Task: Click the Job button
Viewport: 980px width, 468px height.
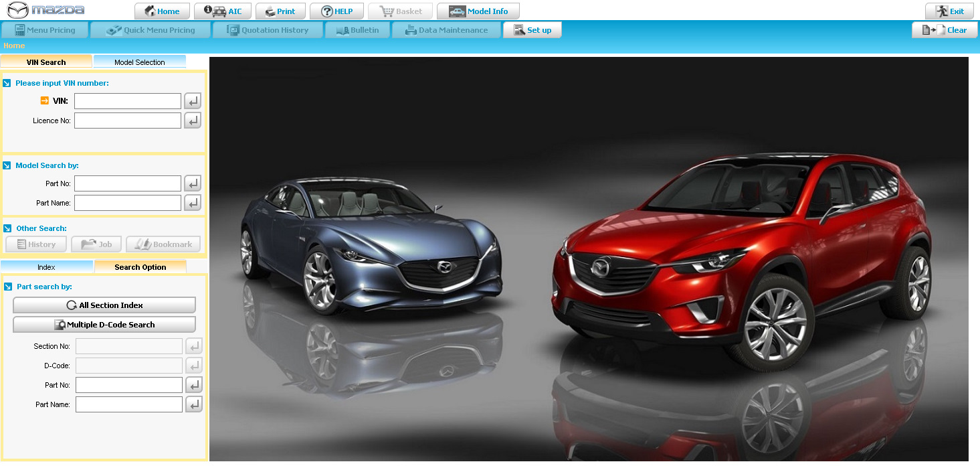Action: coord(96,244)
